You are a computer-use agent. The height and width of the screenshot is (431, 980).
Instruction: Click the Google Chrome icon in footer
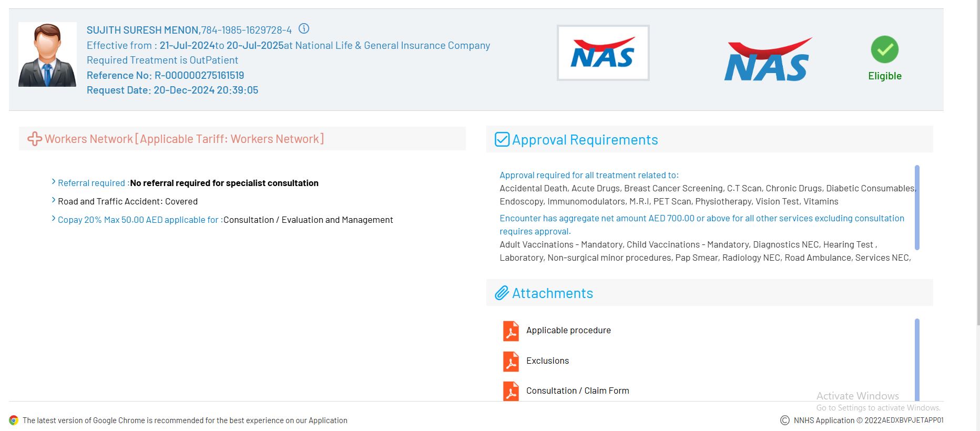14,420
